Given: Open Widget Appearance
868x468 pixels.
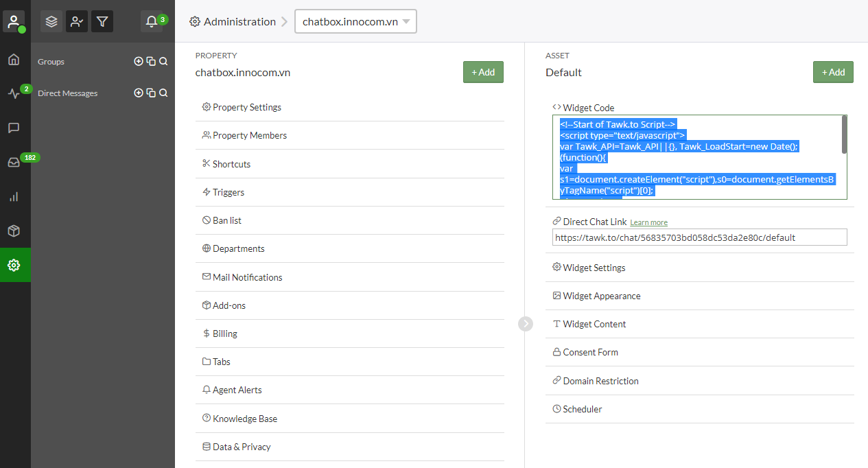Looking at the screenshot, I should coord(700,296).
